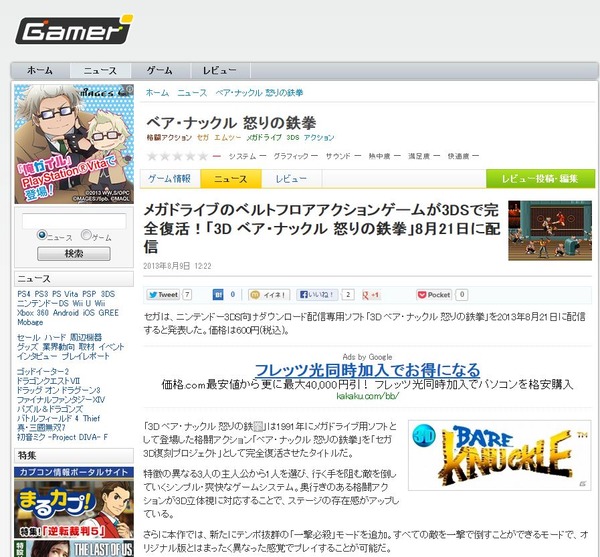Click the Hatena bookmark B! icon
This screenshot has width=600, height=557.
point(218,295)
